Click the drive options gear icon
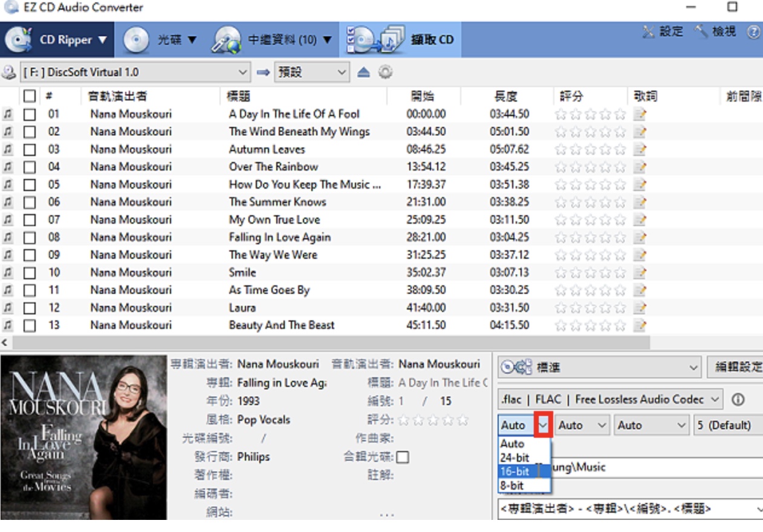 [385, 72]
